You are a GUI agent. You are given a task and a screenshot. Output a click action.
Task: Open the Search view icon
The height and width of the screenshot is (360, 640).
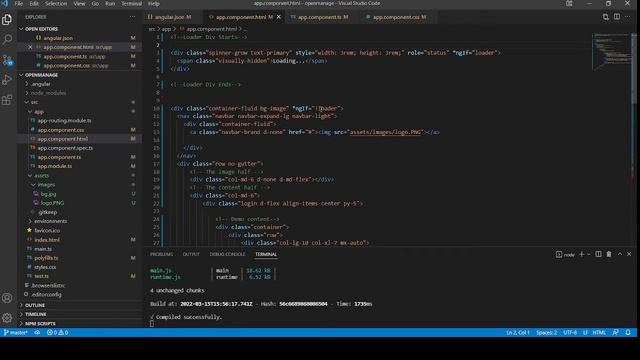coord(7,40)
